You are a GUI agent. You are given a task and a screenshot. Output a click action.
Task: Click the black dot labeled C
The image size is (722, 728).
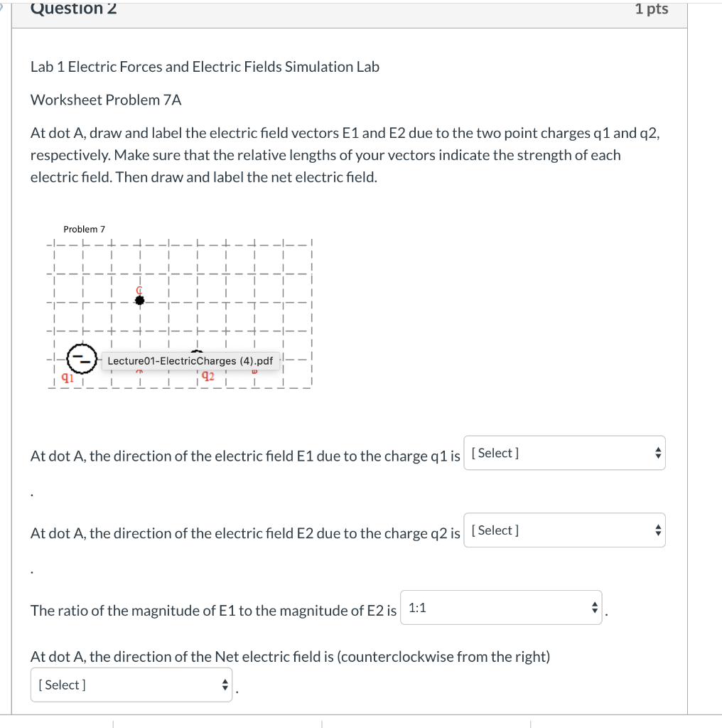139,300
